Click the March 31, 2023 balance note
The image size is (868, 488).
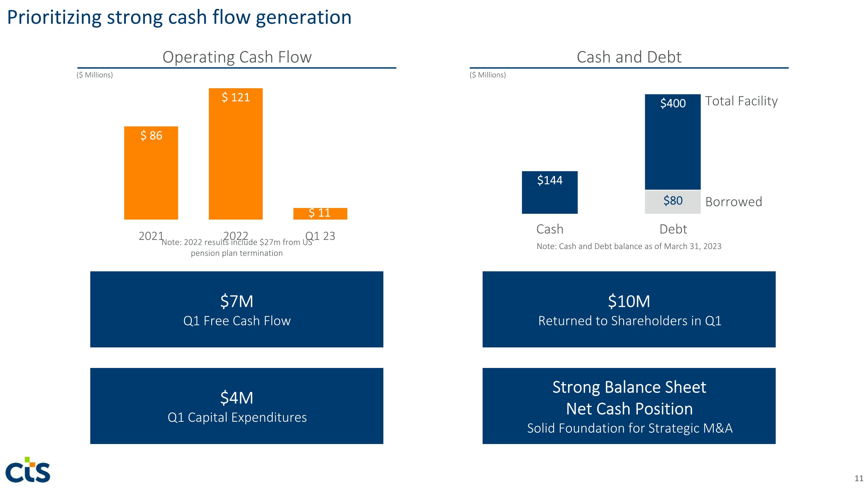pyautogui.click(x=629, y=246)
